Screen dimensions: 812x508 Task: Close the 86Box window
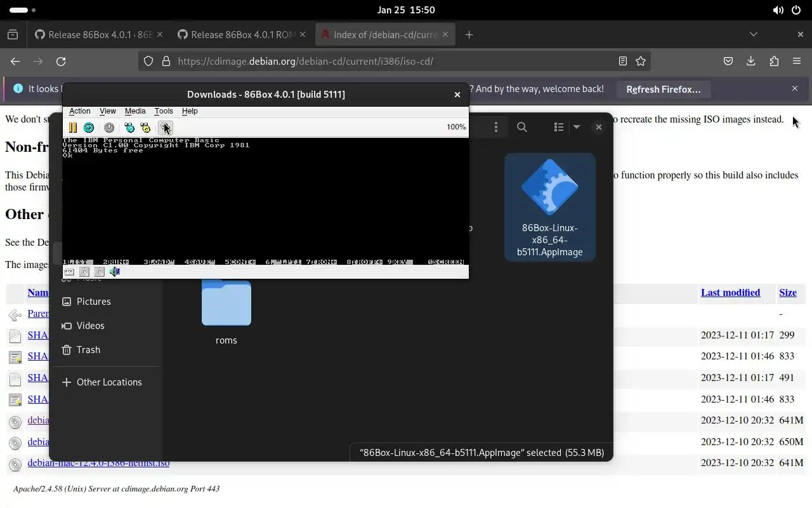tap(457, 95)
